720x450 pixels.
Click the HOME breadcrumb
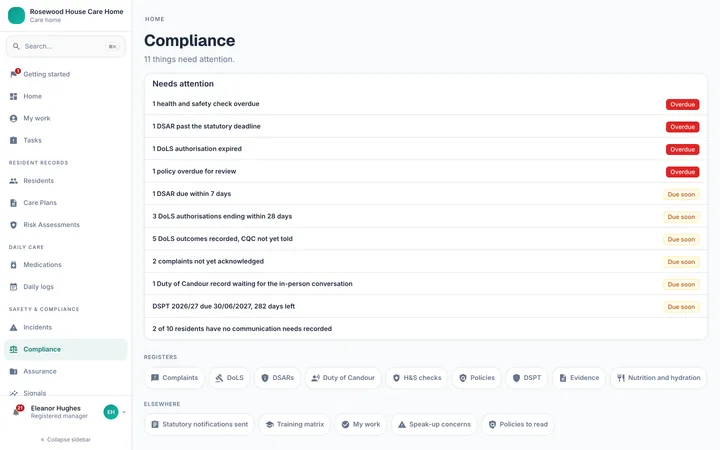point(154,19)
